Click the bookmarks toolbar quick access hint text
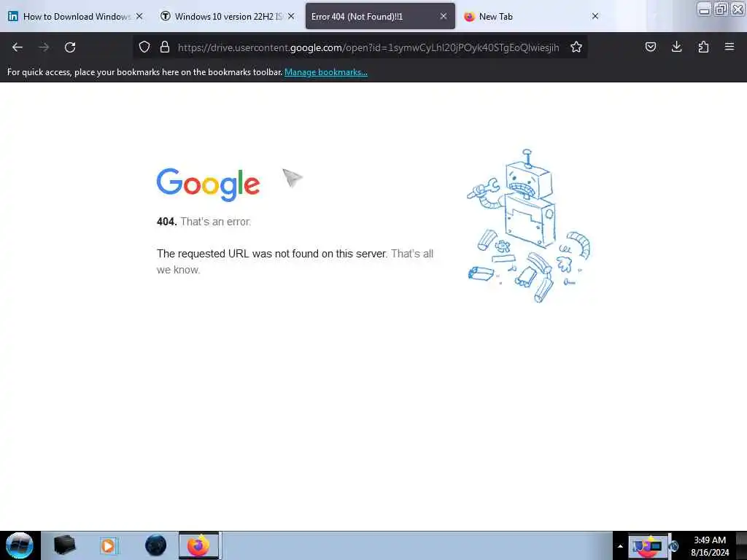This screenshot has width=747, height=560. coord(145,72)
